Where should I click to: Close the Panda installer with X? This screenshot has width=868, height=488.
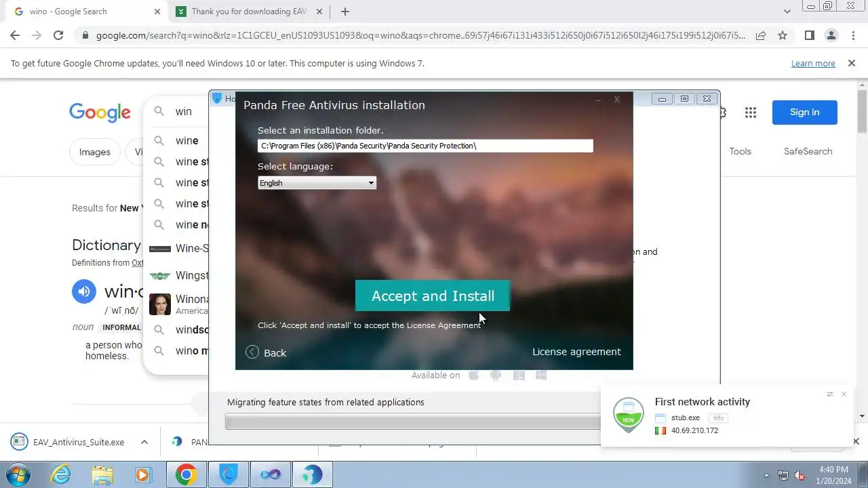click(x=616, y=100)
